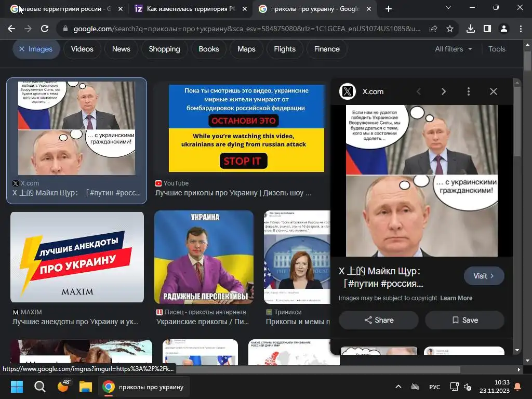The width and height of the screenshot is (532, 399).
Task: Click the preview panel scrollbar thumb
Action: click(517, 121)
